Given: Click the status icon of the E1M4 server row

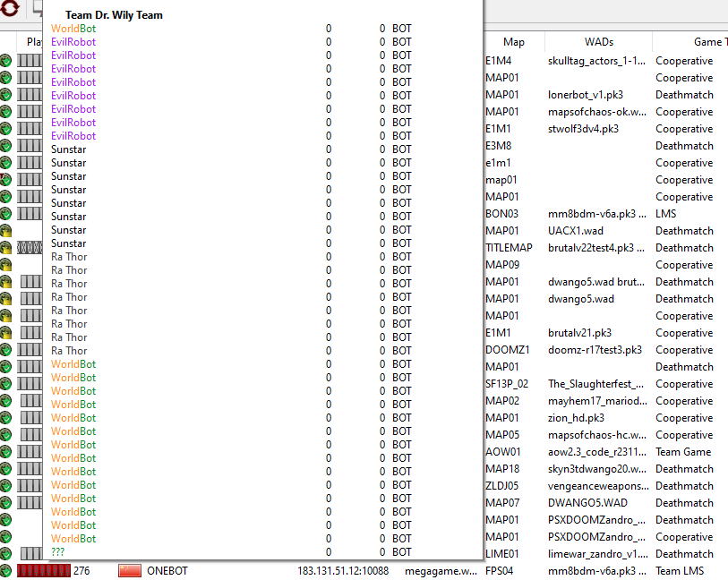Looking at the screenshot, I should coord(5,61).
